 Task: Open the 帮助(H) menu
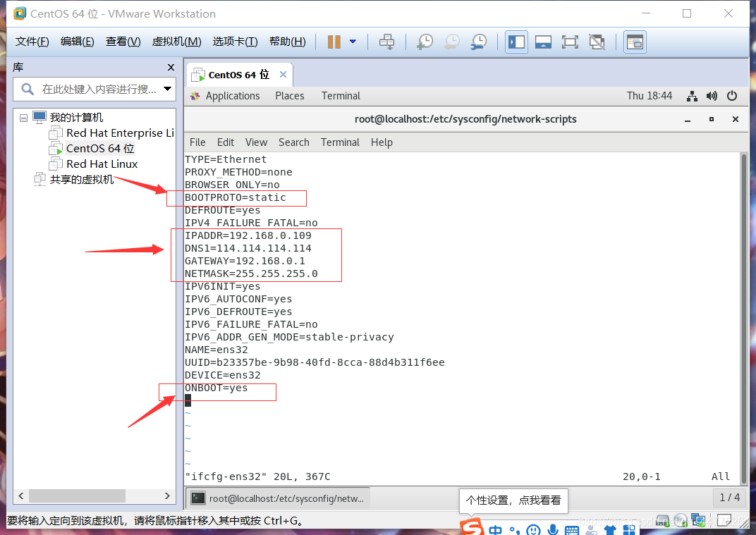click(x=287, y=42)
